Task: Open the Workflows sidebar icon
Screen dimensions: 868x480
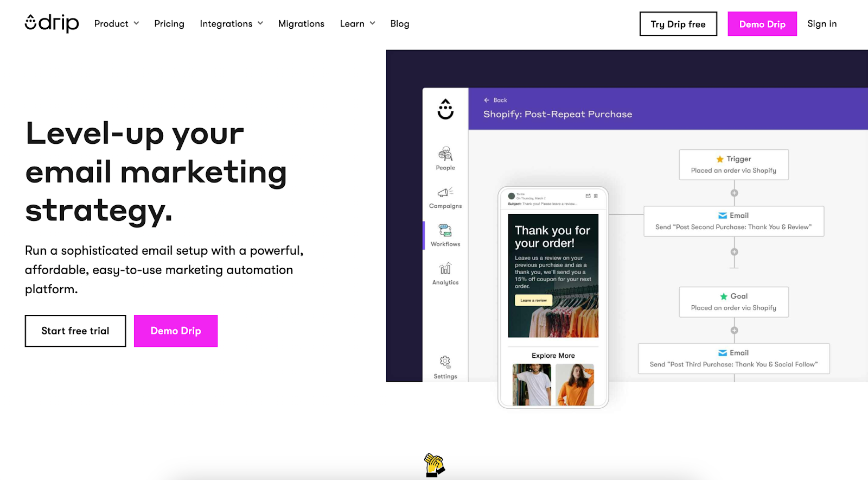Action: click(445, 231)
